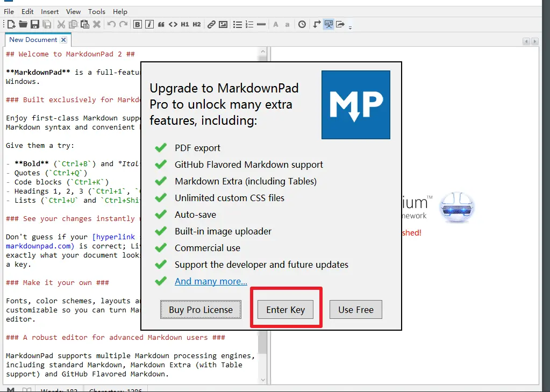
Task: Apply bold formatting with B icon
Action: point(138,24)
